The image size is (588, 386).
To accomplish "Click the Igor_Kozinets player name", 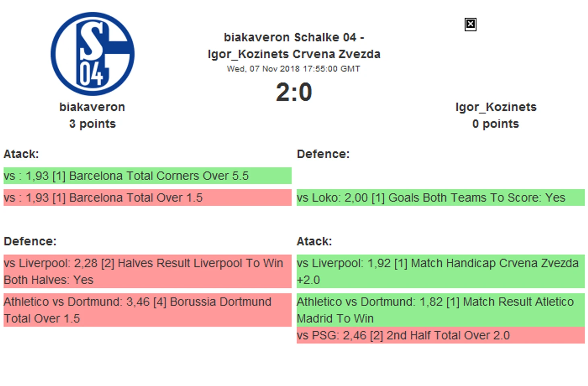I will [496, 107].
